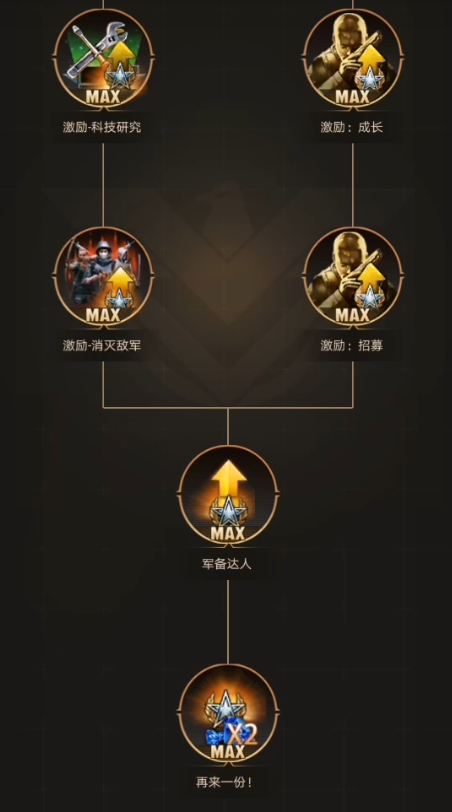The image size is (452, 812).
Task: Tap MAX badge on 军备达人 node
Action: (x=228, y=533)
